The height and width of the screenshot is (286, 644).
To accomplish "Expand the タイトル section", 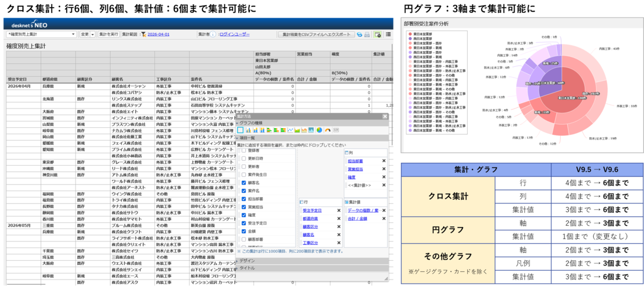I will pyautogui.click(x=311, y=268).
